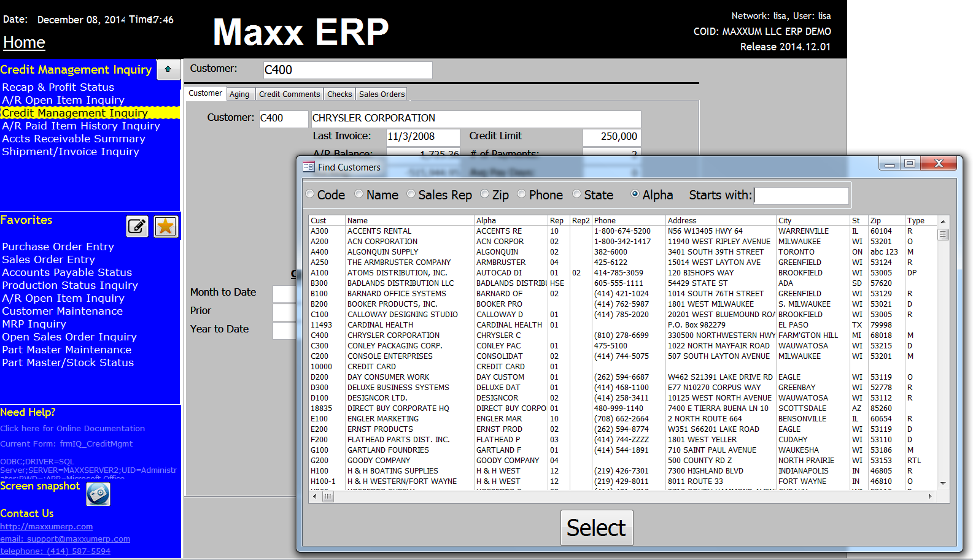Open the maxxumerp.com website link

[x=47, y=526]
